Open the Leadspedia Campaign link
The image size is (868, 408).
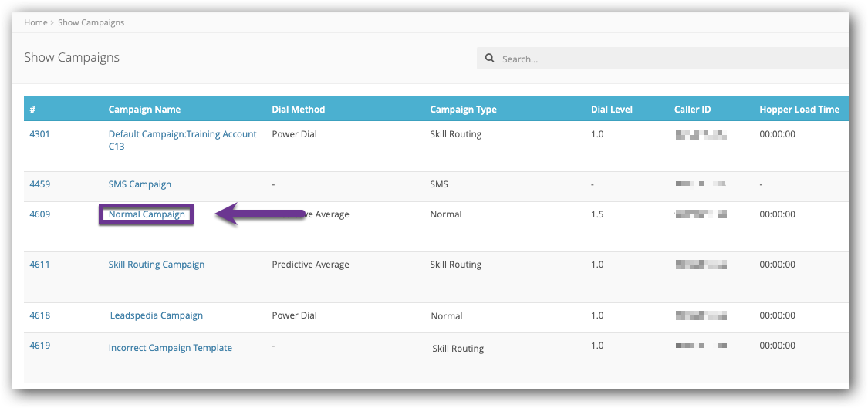(x=157, y=315)
